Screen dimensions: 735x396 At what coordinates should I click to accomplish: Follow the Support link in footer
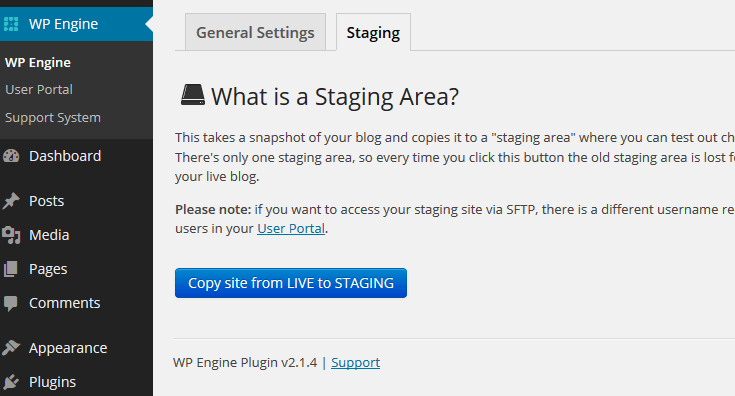point(355,363)
